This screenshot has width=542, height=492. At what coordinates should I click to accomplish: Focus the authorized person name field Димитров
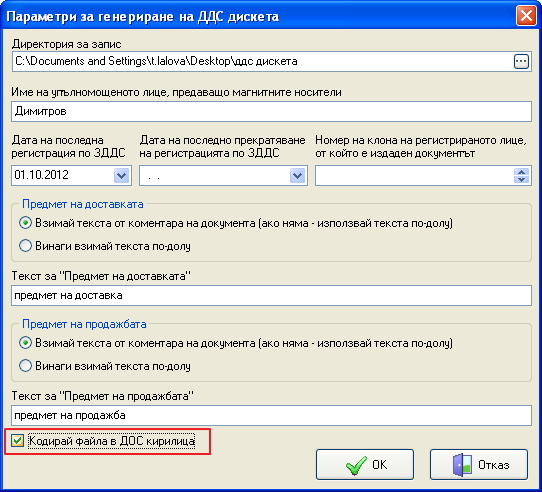(271, 111)
